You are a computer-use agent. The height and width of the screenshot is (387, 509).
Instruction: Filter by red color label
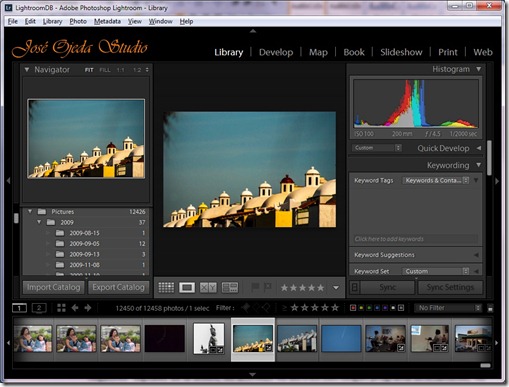pyautogui.click(x=353, y=308)
